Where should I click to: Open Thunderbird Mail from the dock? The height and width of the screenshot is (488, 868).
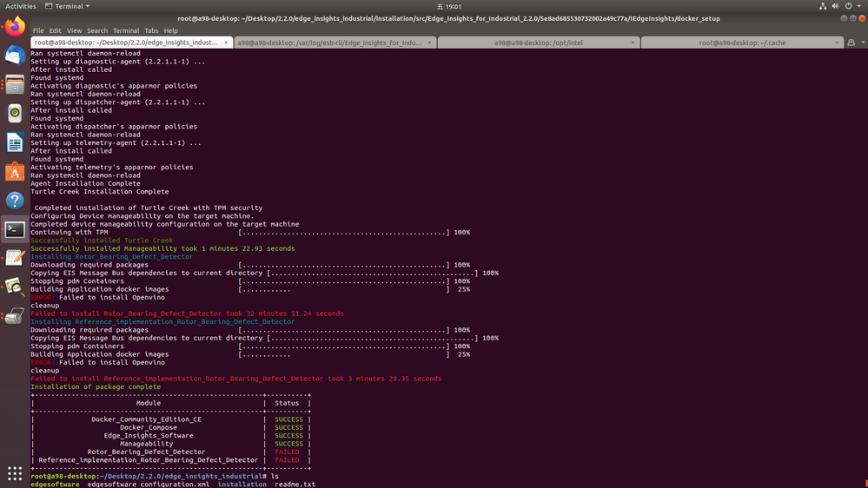click(15, 56)
